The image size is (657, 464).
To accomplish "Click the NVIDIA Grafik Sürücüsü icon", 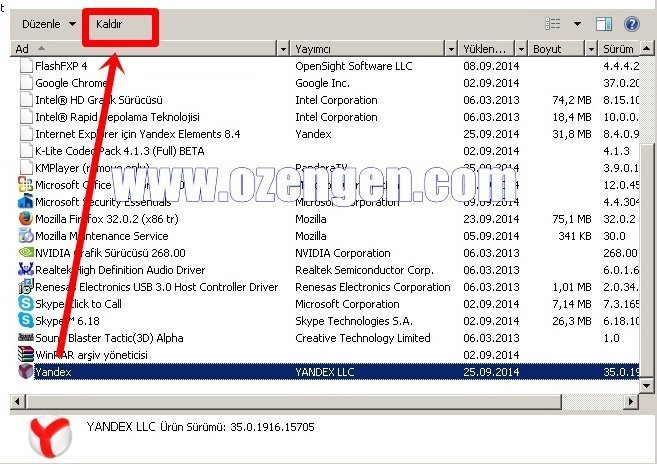I will click(26, 252).
